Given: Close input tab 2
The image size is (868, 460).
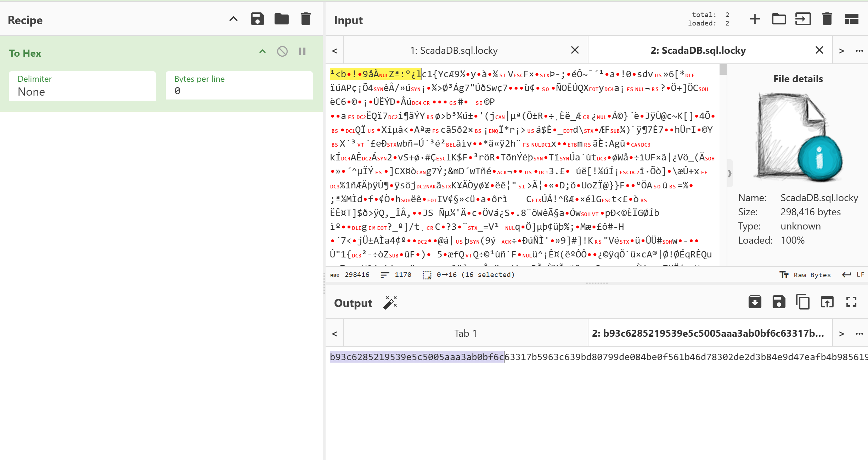Looking at the screenshot, I should pyautogui.click(x=819, y=50).
